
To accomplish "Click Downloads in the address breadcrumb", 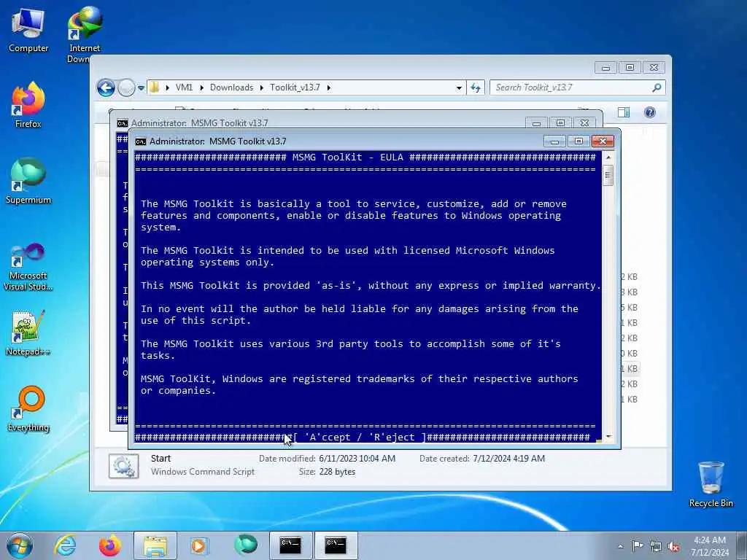I will point(231,87).
